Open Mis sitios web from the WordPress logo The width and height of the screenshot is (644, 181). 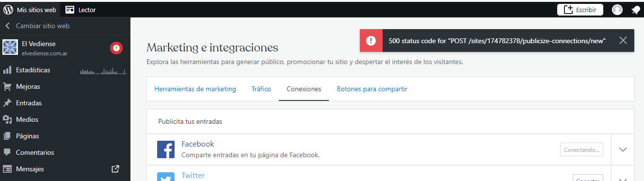pyautogui.click(x=8, y=10)
